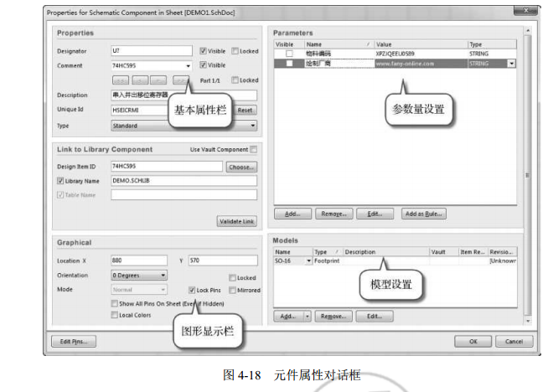
Task: Select Footprint model type cell
Action: point(328,260)
